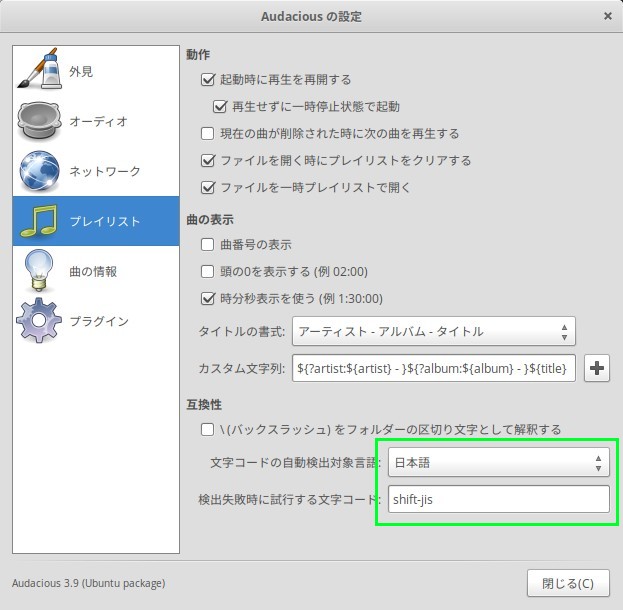
Task: Click the カスタム文字列 text field
Action: pyautogui.click(x=433, y=368)
